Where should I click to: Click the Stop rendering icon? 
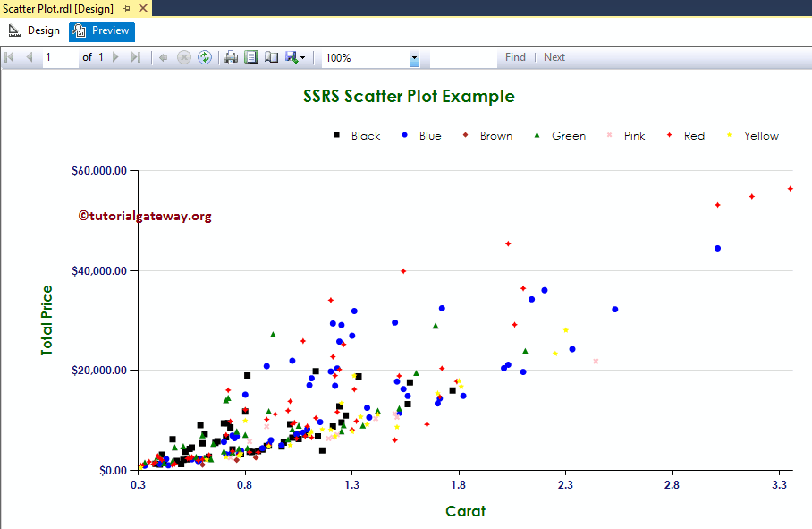(184, 57)
